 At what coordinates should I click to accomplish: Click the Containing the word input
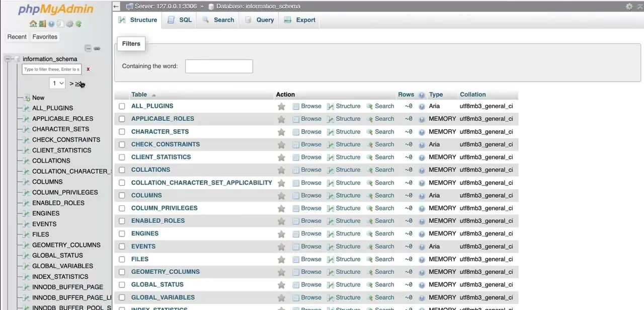pyautogui.click(x=219, y=66)
